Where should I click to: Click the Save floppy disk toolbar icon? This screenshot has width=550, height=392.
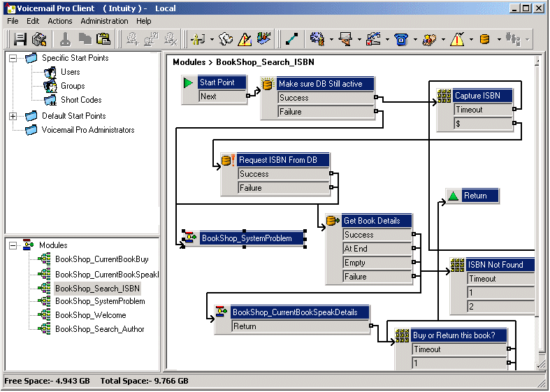click(x=20, y=39)
